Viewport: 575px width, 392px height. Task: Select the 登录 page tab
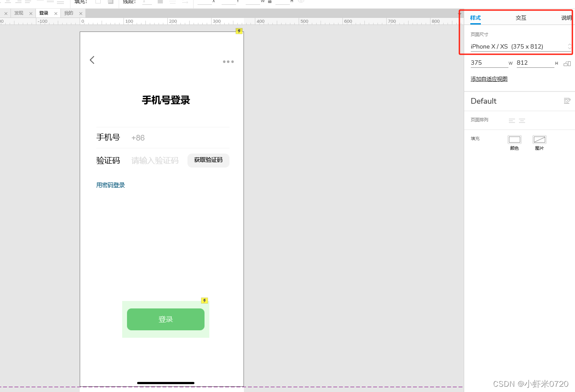[x=44, y=13]
